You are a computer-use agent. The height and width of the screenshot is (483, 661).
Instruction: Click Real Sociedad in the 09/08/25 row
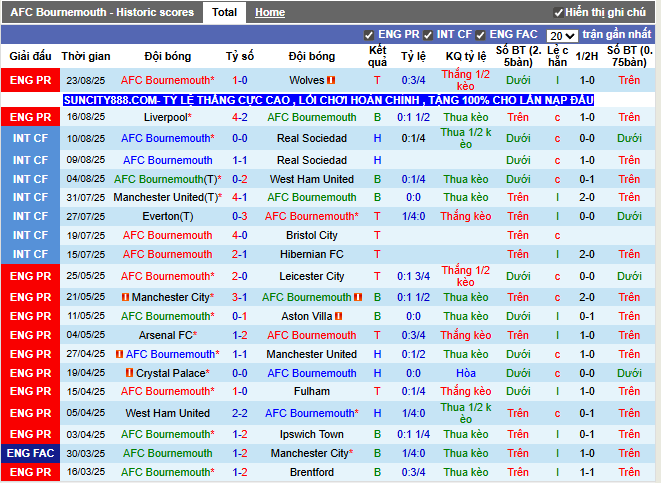[x=312, y=160]
